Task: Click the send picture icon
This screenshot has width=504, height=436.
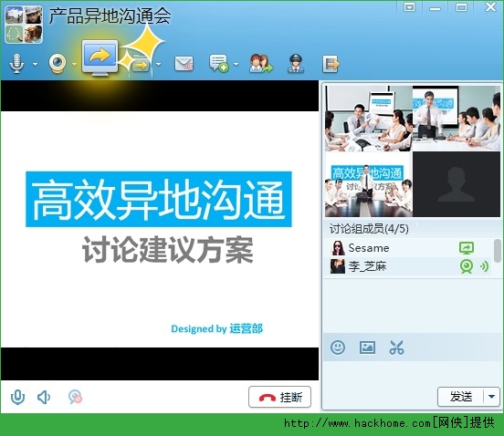Action: pyautogui.click(x=367, y=348)
